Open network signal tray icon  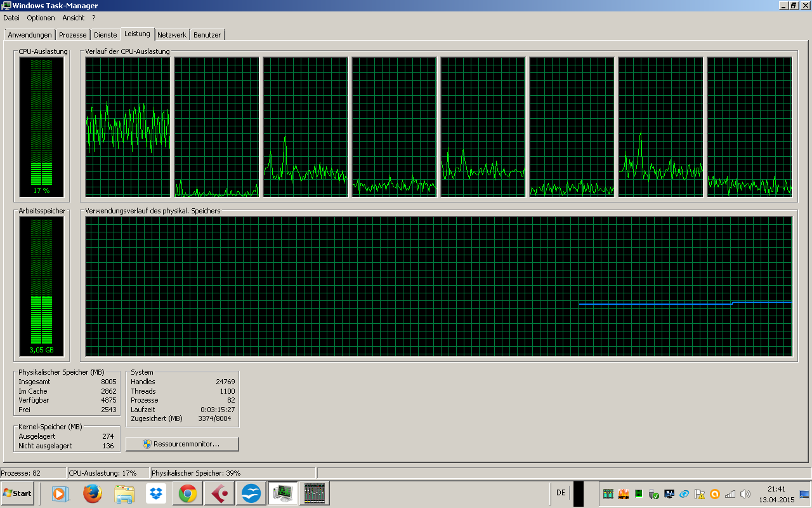(730, 494)
